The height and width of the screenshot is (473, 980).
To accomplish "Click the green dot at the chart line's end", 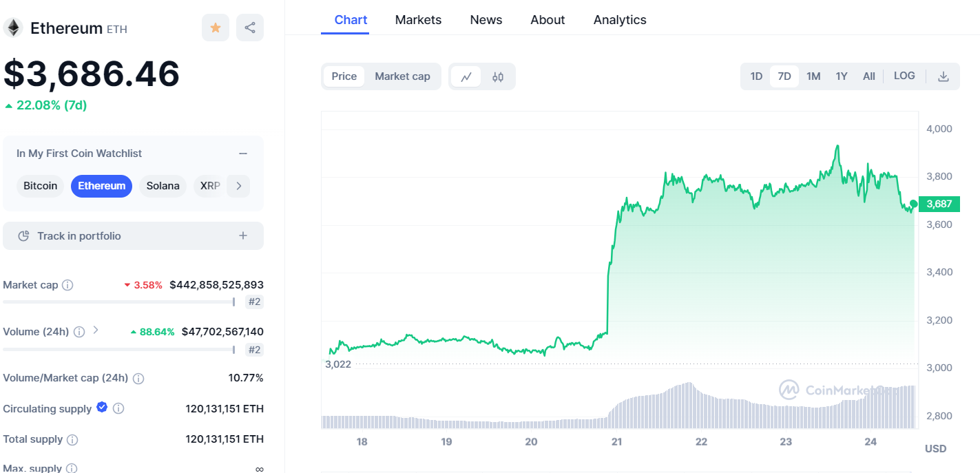I will tap(914, 204).
